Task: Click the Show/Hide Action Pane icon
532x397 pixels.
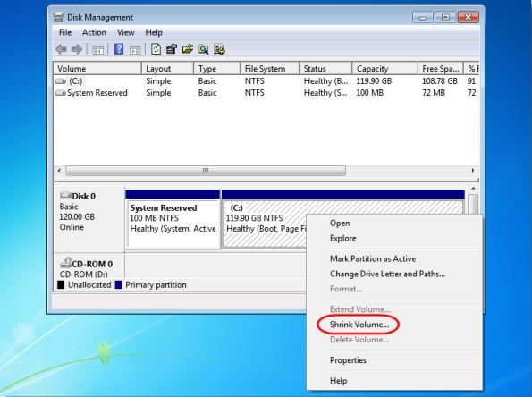Action: pyautogui.click(x=135, y=50)
